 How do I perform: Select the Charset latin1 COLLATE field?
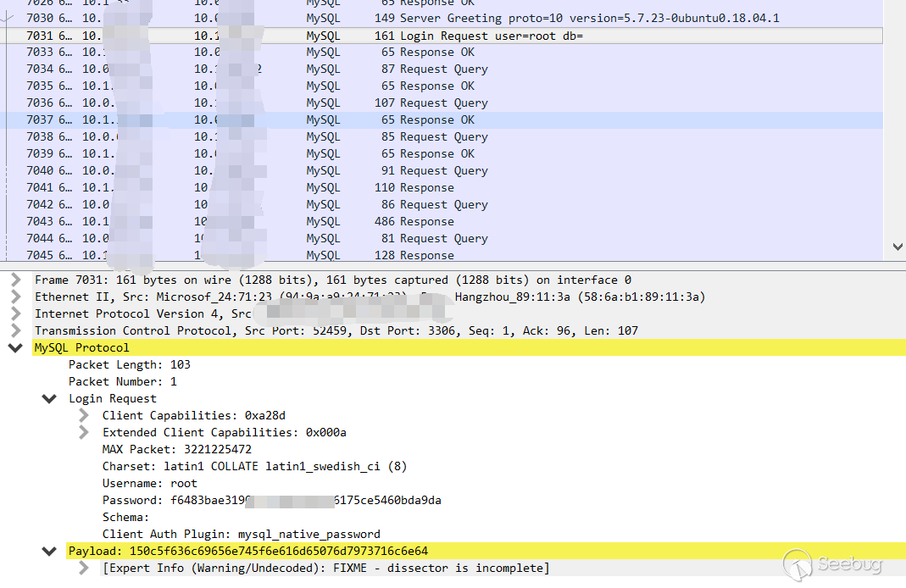pos(255,466)
